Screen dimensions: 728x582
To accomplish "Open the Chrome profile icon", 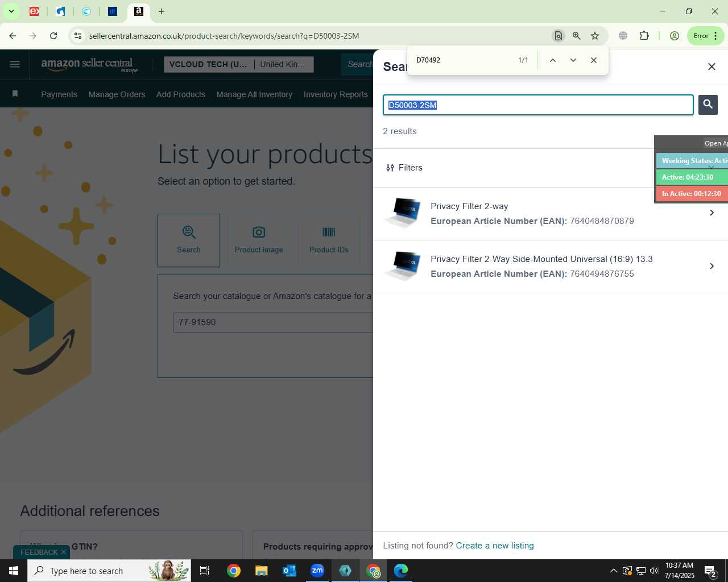I will tap(675, 36).
